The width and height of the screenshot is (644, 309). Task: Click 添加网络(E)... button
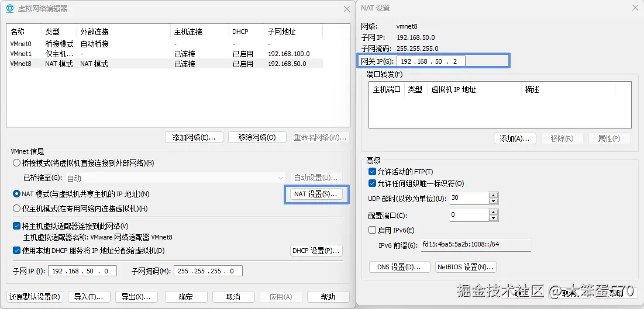(x=194, y=137)
